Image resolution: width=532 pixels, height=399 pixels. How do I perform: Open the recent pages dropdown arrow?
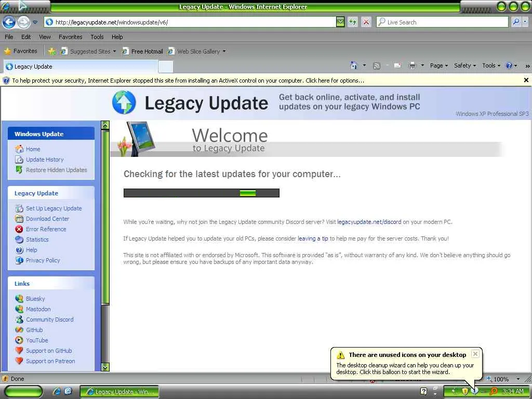click(x=35, y=22)
